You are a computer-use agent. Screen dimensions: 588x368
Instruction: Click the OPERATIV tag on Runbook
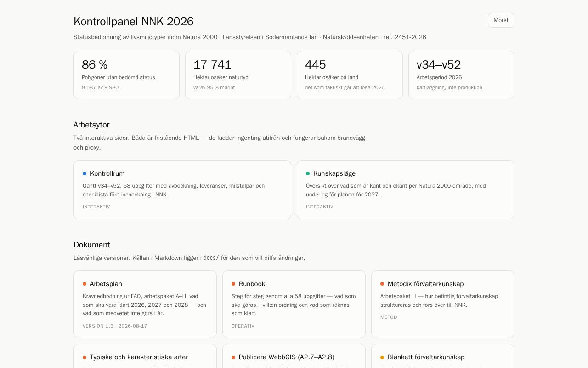243,326
